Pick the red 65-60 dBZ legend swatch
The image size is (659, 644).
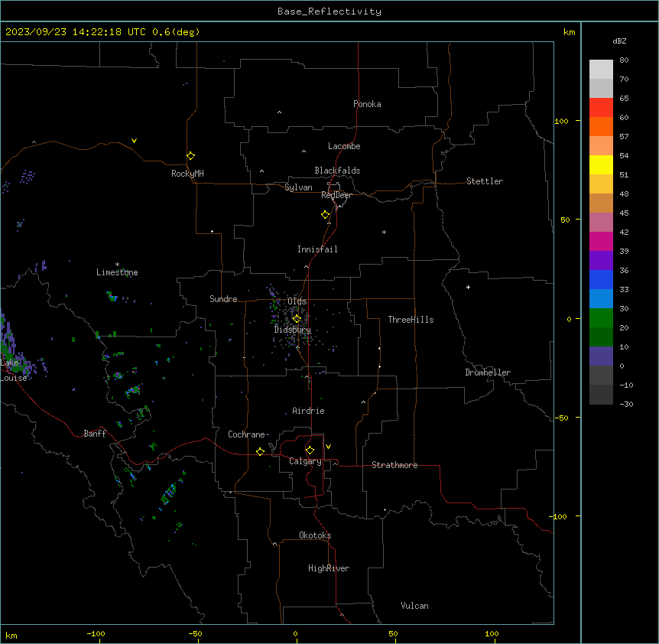(x=601, y=107)
